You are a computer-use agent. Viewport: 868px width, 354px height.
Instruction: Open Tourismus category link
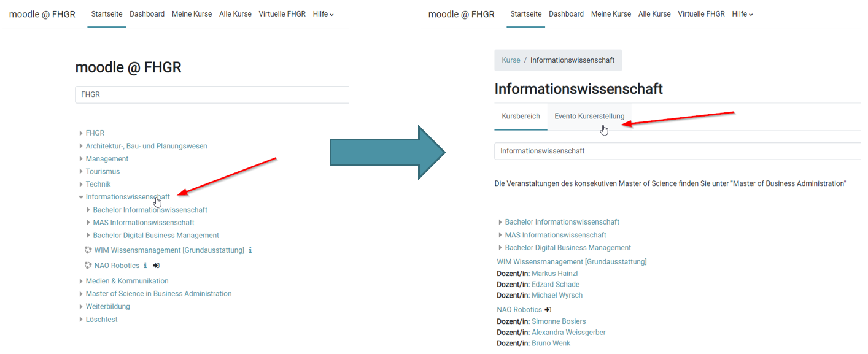pyautogui.click(x=103, y=172)
